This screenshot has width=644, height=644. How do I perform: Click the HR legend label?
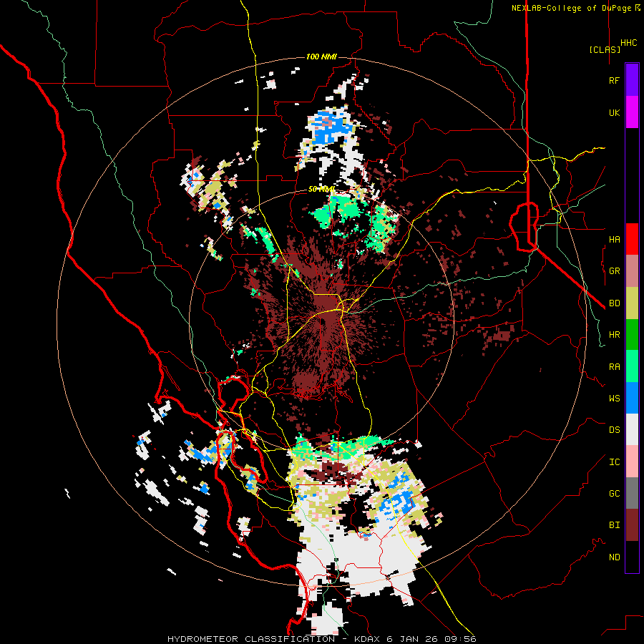[x=614, y=335]
